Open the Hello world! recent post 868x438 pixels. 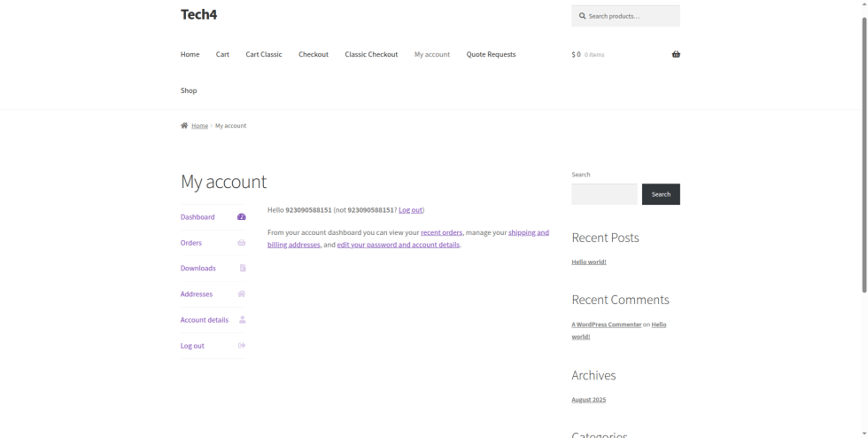click(589, 262)
